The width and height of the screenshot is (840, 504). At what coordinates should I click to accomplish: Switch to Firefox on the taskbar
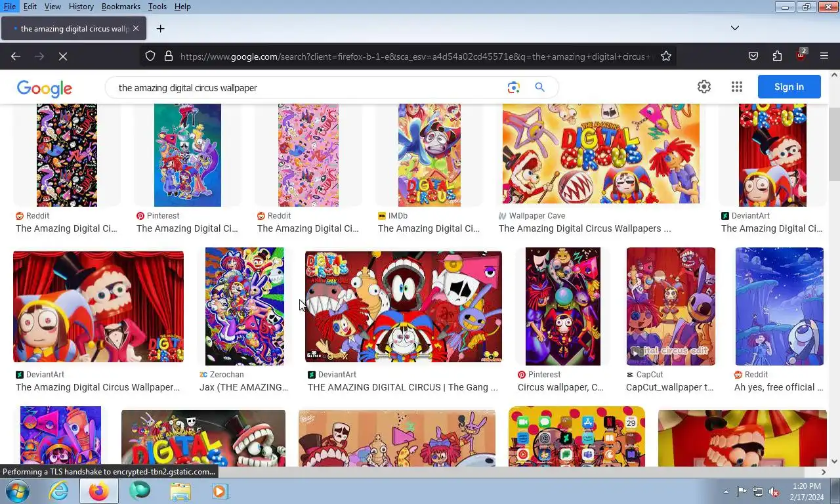[x=99, y=491]
